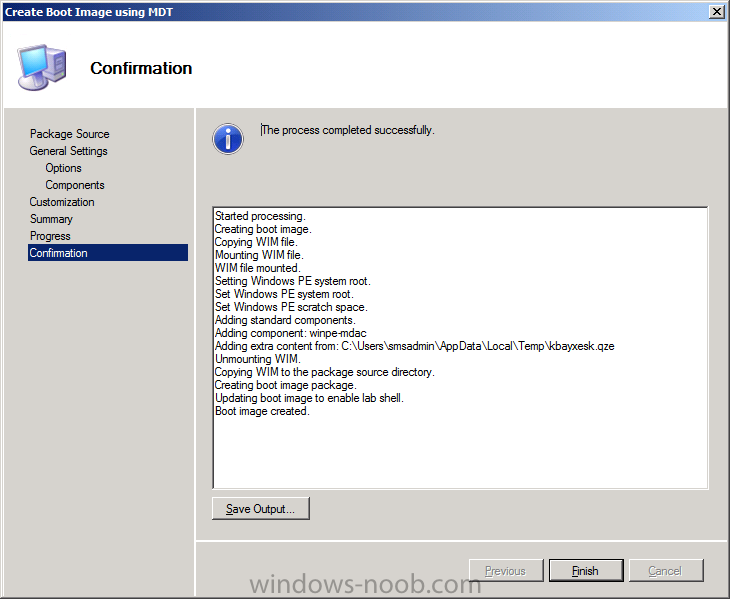Click the 'Creating boot image.' log line

[x=263, y=229]
